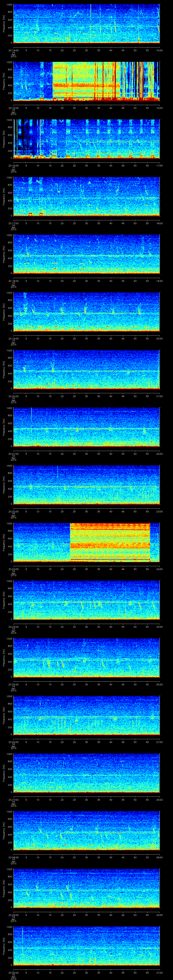Click the '31:00' end label of last panel
Screen dimensions: 173x980
point(159,972)
